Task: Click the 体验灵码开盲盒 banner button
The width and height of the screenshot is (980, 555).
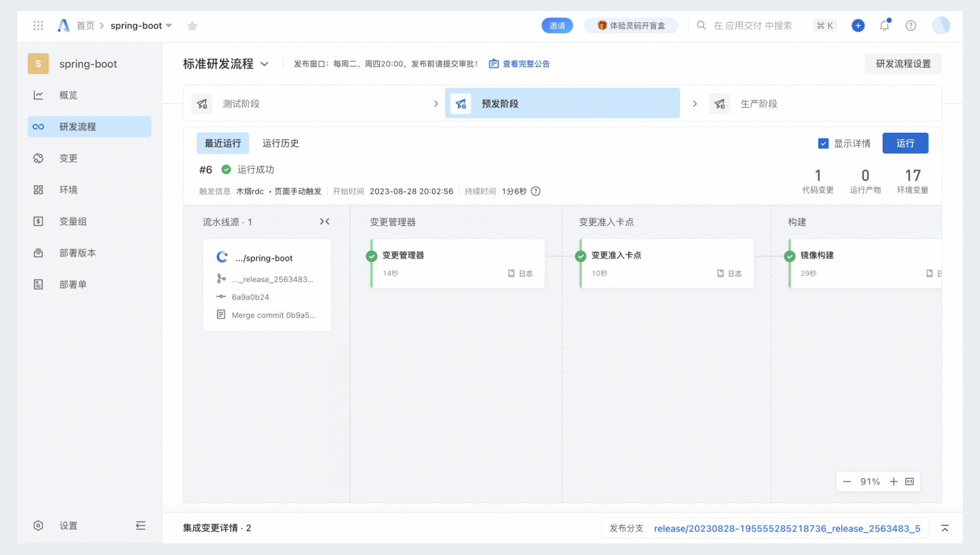Action: [631, 26]
